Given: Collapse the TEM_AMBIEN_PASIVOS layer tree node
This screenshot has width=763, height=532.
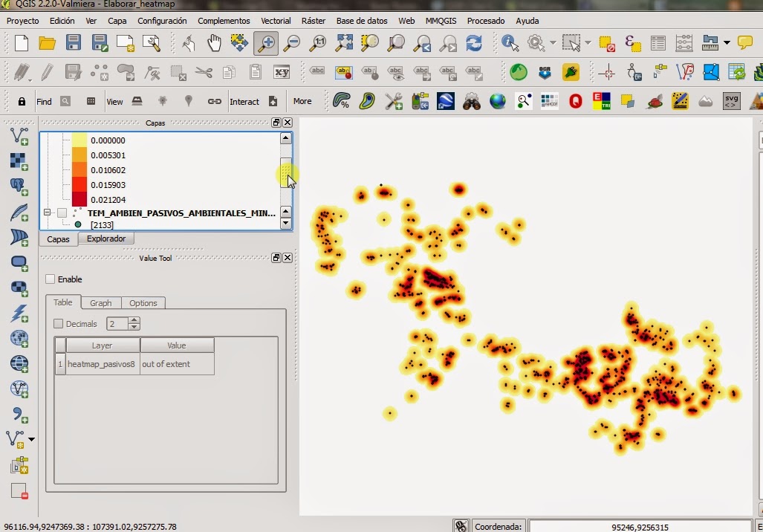Looking at the screenshot, I should coord(48,213).
